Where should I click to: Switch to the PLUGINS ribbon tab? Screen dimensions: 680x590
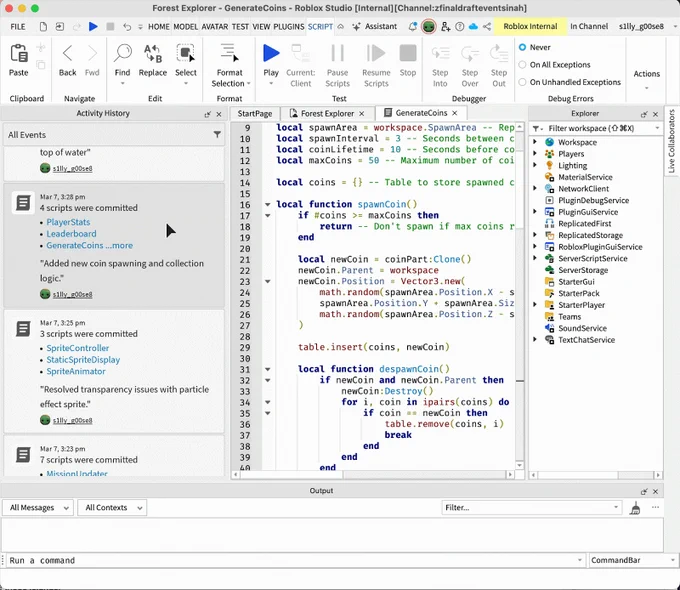click(289, 26)
